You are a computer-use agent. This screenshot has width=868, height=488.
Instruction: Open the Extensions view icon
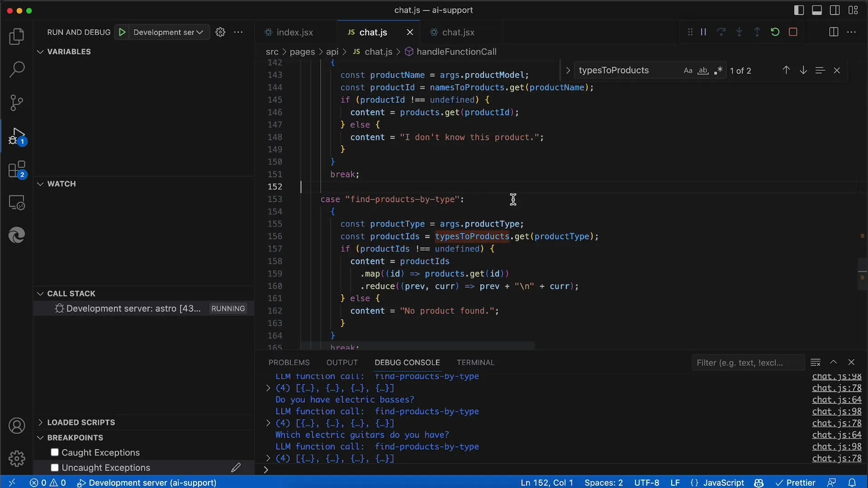(x=17, y=170)
